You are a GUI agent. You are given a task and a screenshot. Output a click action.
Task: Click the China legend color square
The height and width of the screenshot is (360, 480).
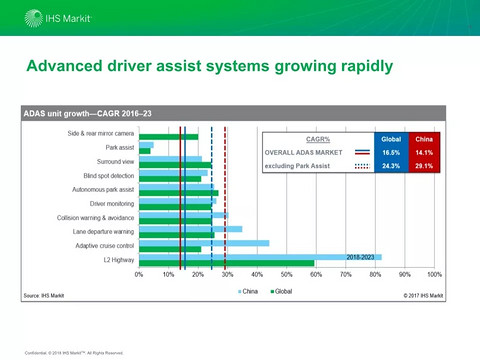[x=239, y=292]
